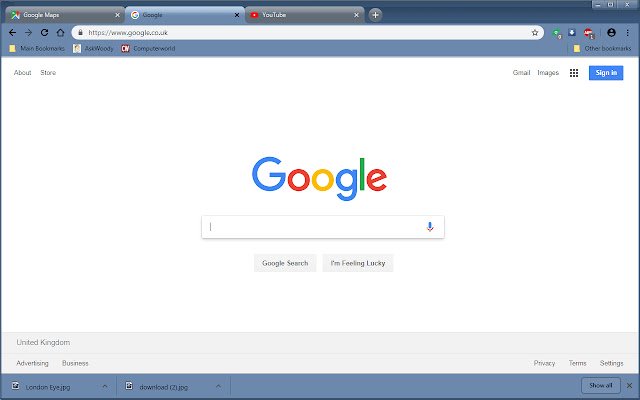Click Show all downloads button
The image size is (640, 400).
pyautogui.click(x=601, y=385)
